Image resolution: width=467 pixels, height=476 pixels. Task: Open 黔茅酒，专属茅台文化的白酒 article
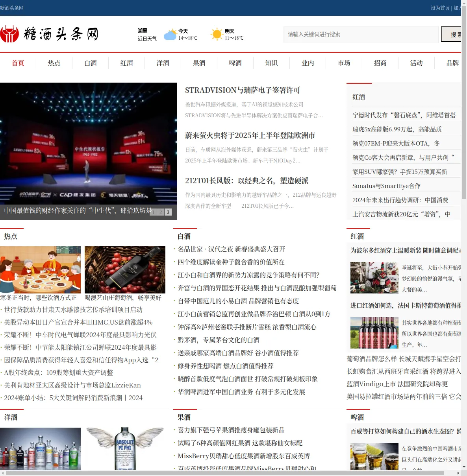coord(219,340)
